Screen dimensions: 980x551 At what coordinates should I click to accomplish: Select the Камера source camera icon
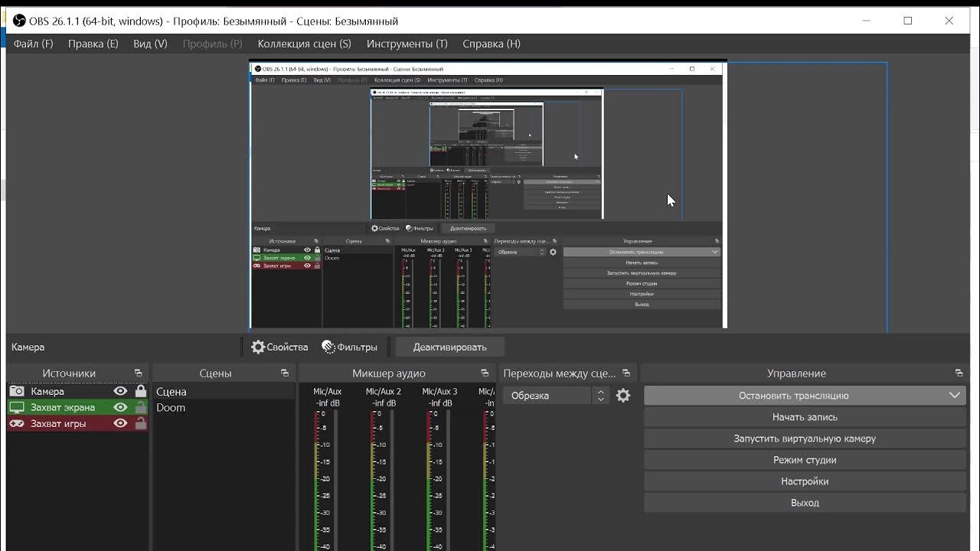coord(17,391)
